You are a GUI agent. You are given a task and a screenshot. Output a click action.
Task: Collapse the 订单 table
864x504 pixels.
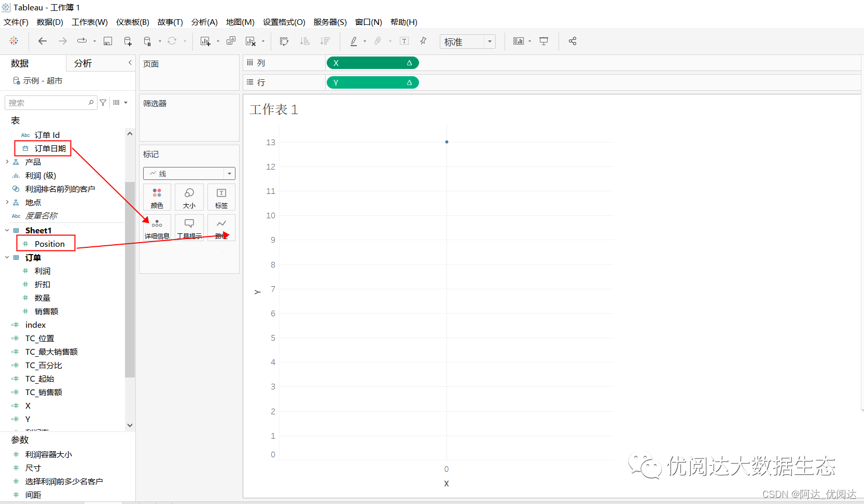[7, 257]
